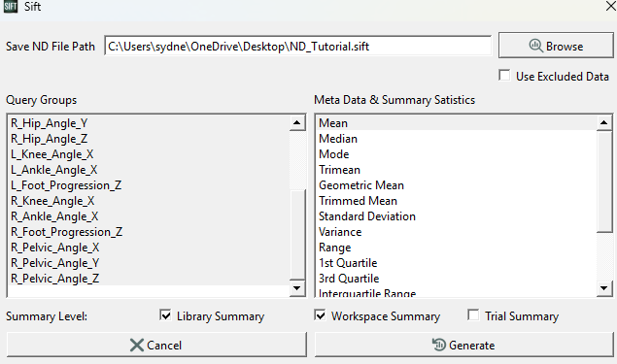The width and height of the screenshot is (617, 364).
Task: Select R_Knee_Angle_X query group
Action: 149,201
